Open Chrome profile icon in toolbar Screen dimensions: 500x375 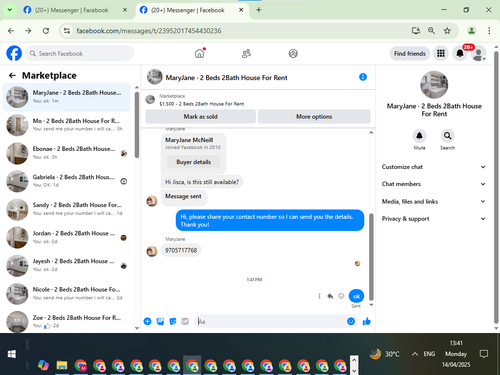(x=471, y=31)
